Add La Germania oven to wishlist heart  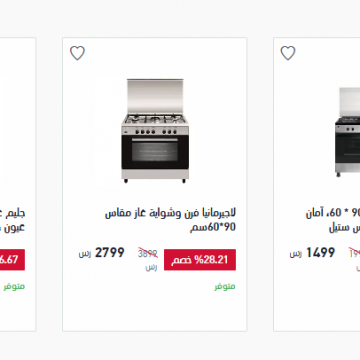[x=77, y=53]
